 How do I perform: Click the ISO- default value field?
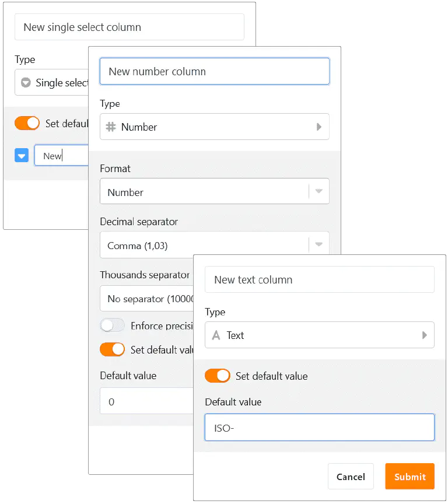320,428
